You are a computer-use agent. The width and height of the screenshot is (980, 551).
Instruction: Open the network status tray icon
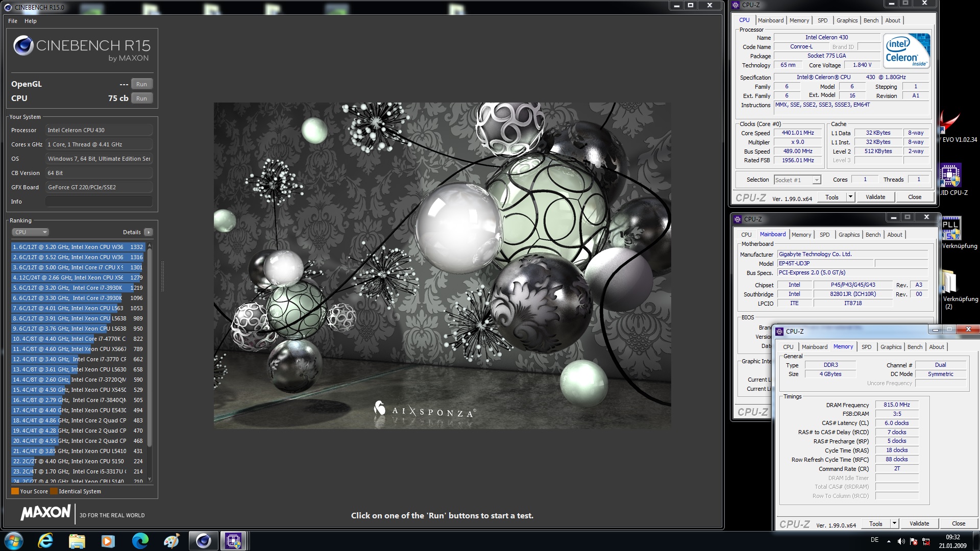coord(926,541)
